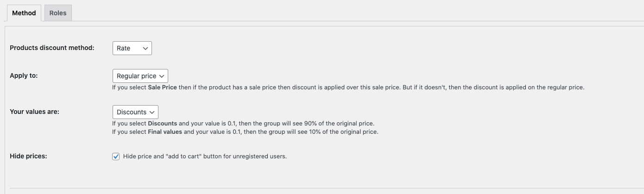The image size is (644, 194).
Task: Click the bold 'Sale Price' help text
Action: (162, 87)
